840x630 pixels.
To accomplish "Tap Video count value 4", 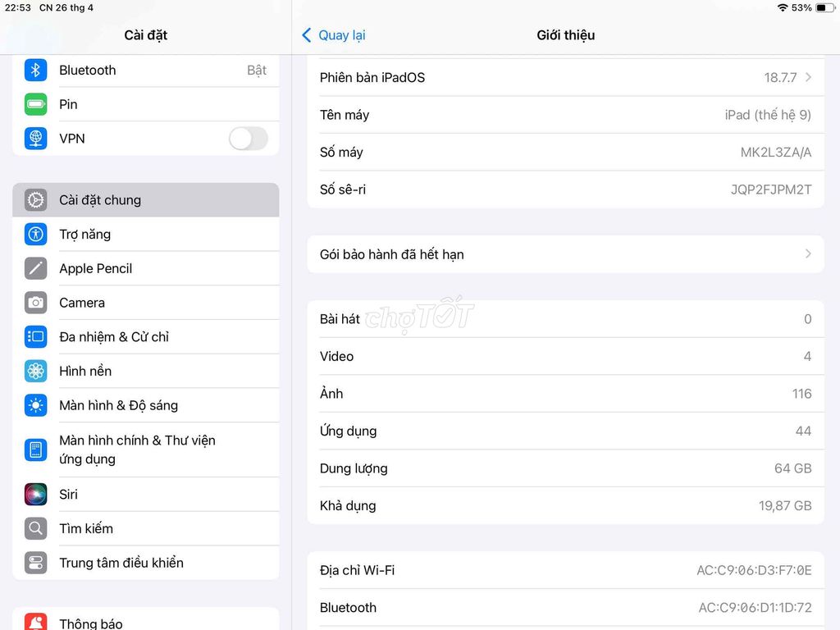I will (x=807, y=356).
